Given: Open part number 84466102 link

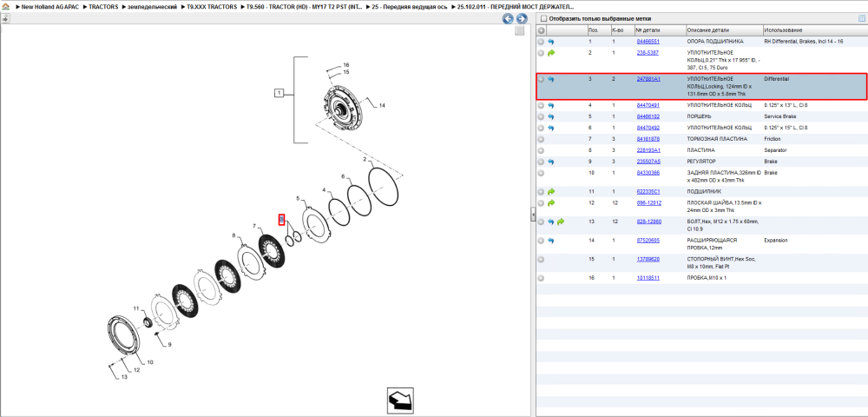Looking at the screenshot, I should [x=648, y=117].
